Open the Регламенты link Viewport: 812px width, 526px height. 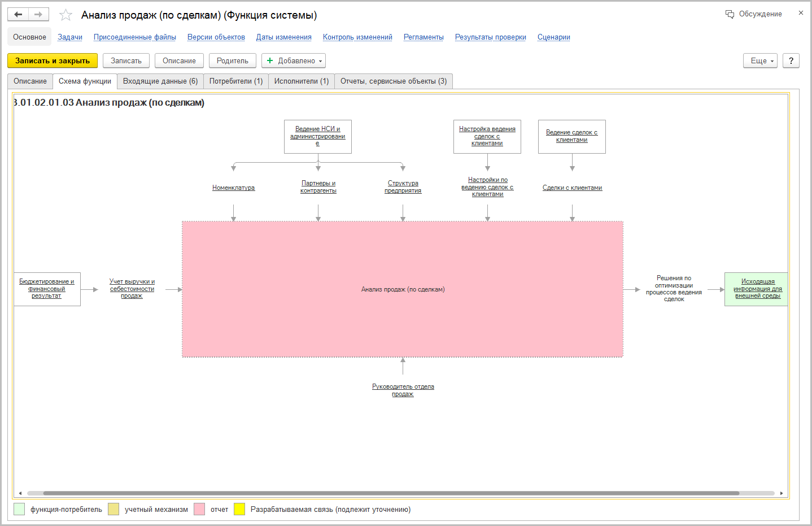pyautogui.click(x=424, y=37)
